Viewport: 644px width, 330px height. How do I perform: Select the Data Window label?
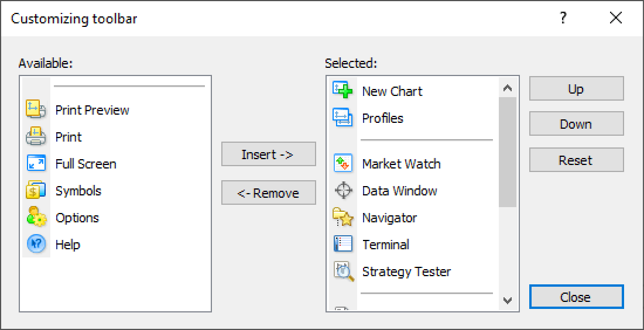[x=400, y=190]
